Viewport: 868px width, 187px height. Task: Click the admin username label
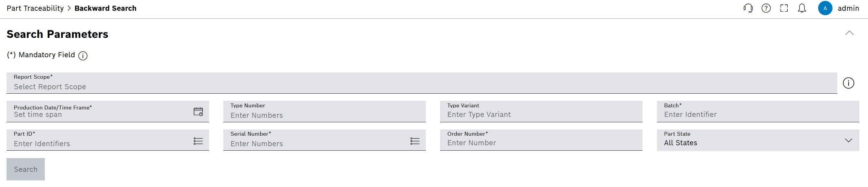[x=848, y=8]
